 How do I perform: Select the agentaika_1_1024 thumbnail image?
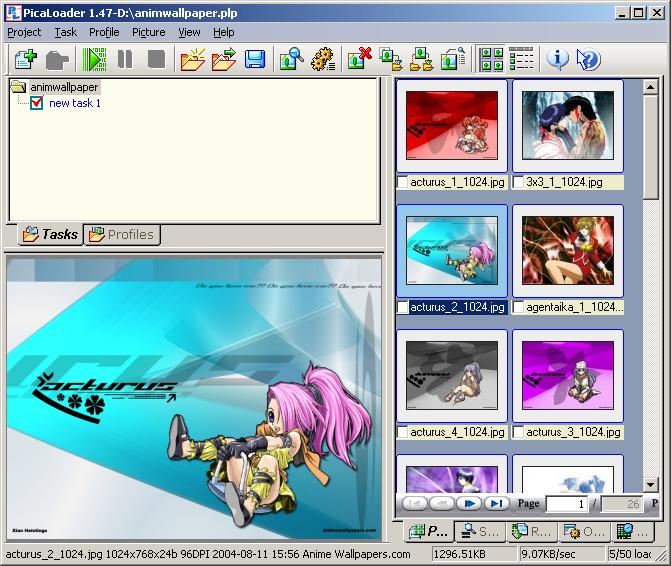tap(567, 251)
